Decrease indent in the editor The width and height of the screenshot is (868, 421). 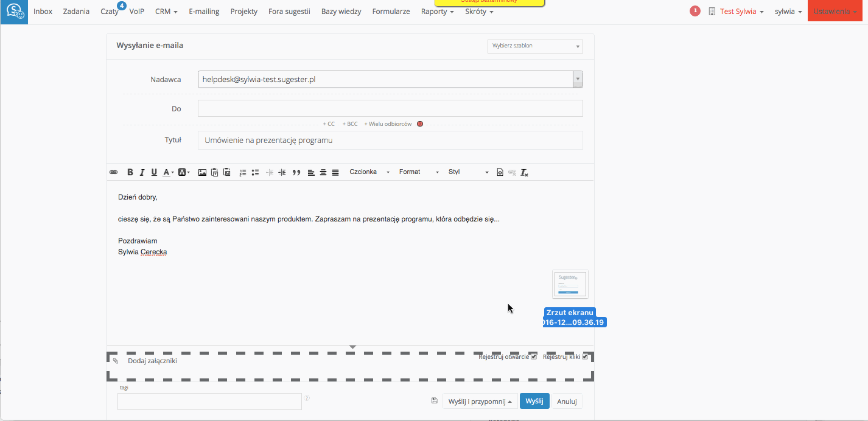tap(270, 172)
